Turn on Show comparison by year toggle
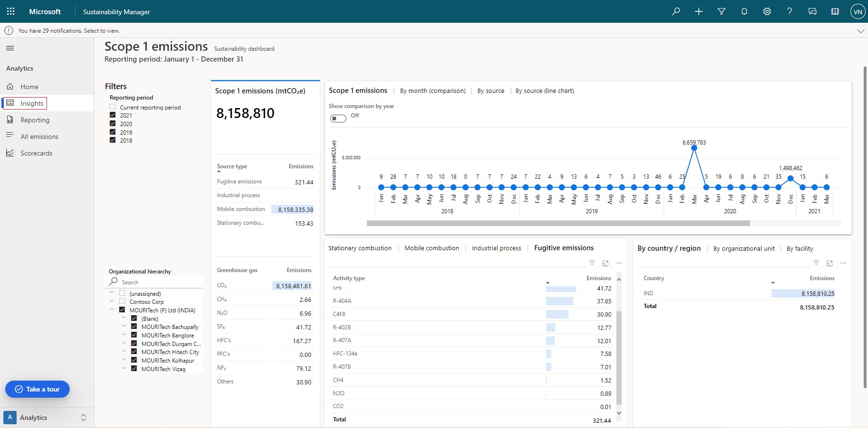The width and height of the screenshot is (868, 428). tap(338, 118)
